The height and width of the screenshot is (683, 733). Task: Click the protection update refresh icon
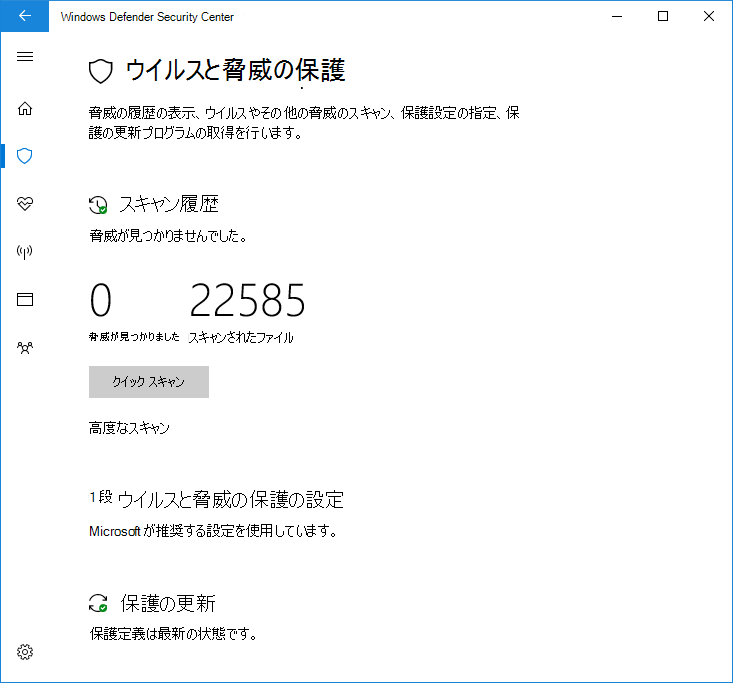[x=98, y=603]
